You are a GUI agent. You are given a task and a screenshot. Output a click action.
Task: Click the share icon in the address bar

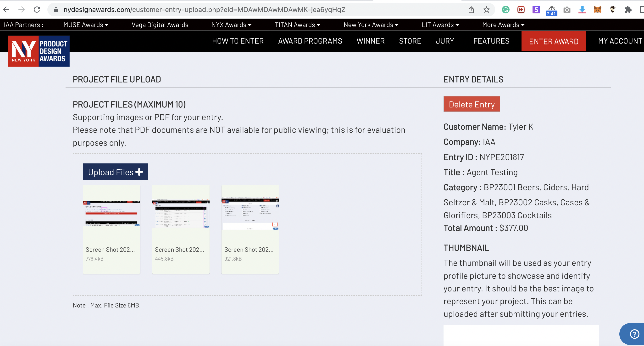[471, 10]
